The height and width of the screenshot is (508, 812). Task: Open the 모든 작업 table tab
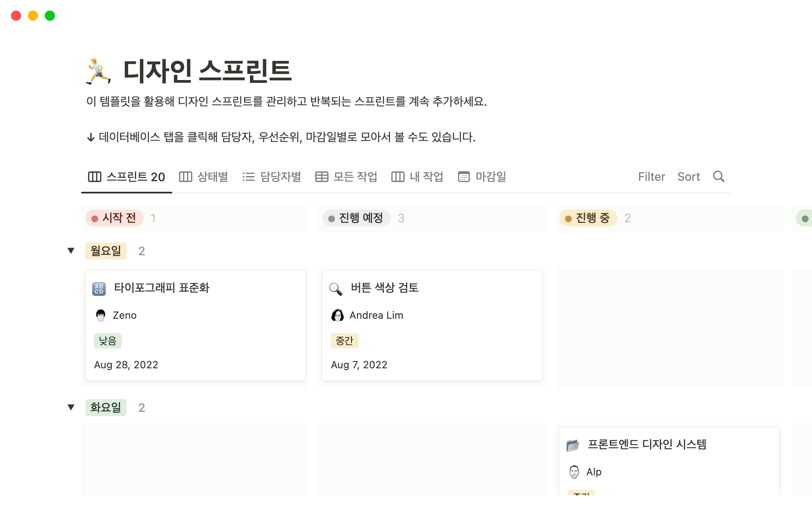pyautogui.click(x=346, y=177)
